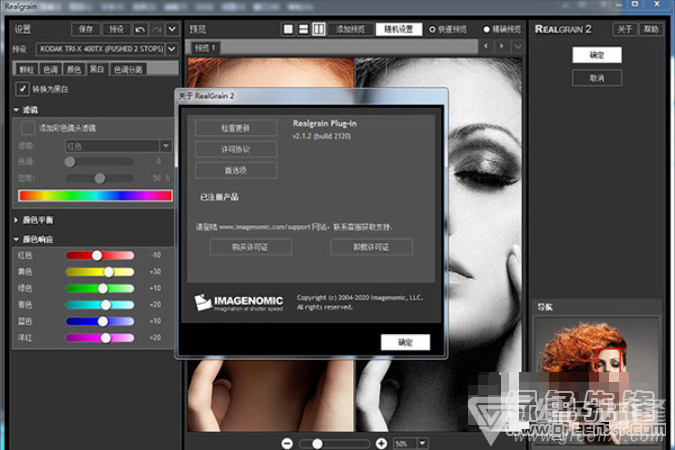Close the Realgrain window
This screenshot has height=450, width=675.
(657, 4)
